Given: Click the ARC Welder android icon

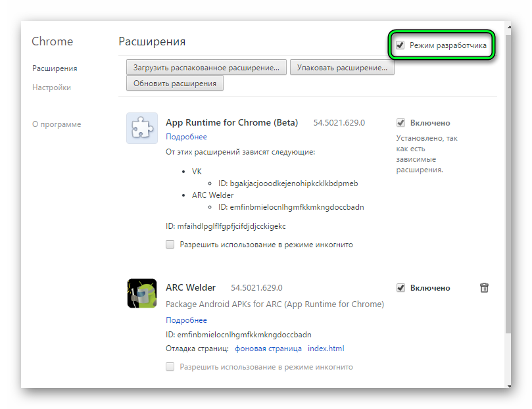Looking at the screenshot, I should click(142, 293).
